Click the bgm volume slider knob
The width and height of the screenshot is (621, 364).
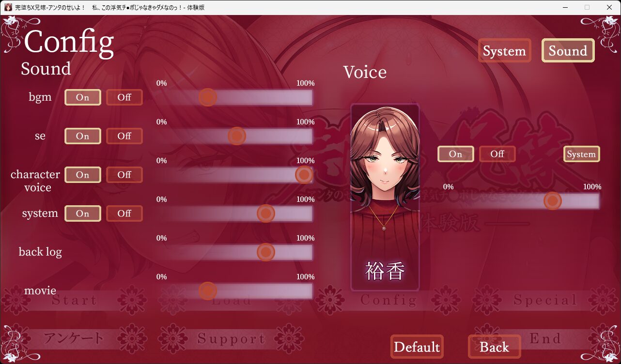(x=208, y=97)
